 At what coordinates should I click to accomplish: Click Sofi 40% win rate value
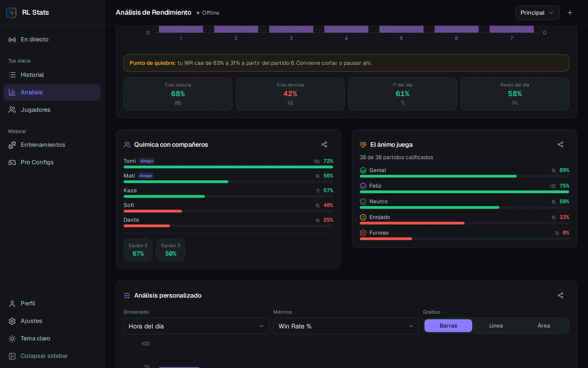[328, 205]
